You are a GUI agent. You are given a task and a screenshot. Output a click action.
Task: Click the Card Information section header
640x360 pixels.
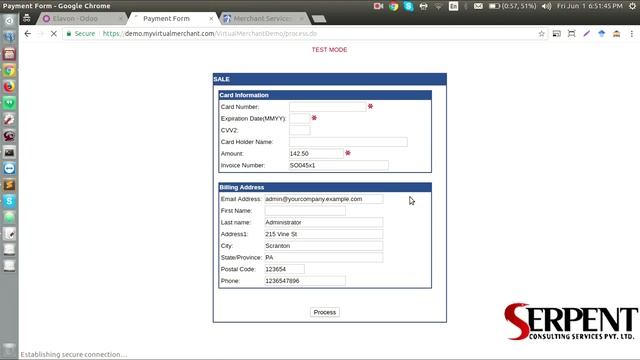coord(325,95)
